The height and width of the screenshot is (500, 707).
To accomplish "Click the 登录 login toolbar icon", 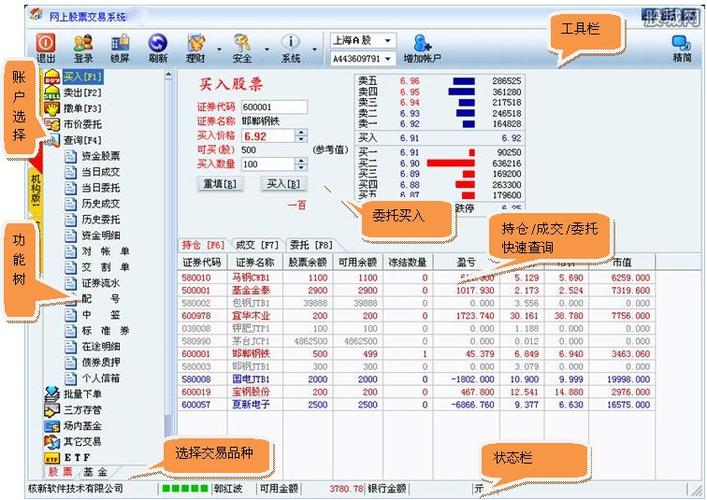I will tap(83, 48).
